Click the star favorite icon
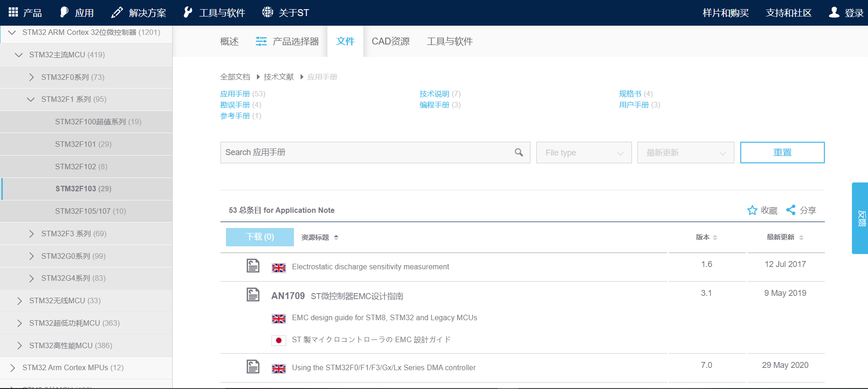 tap(752, 210)
